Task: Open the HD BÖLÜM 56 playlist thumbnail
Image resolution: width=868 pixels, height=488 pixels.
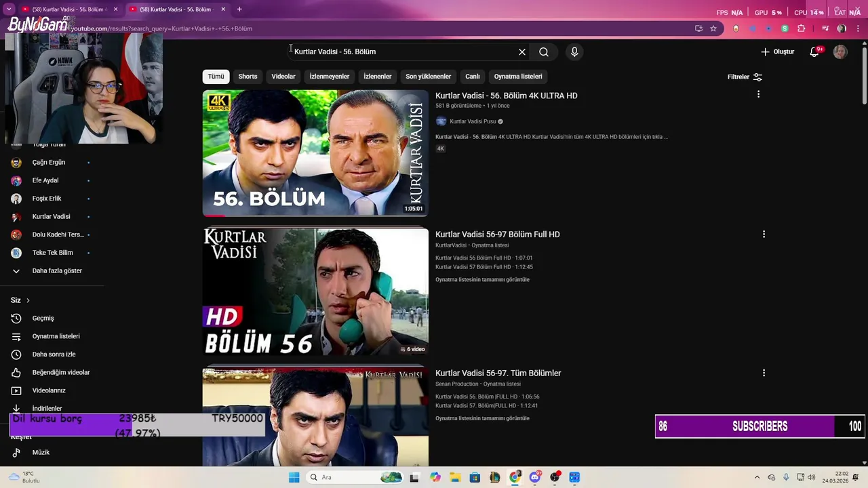Action: coord(315,292)
